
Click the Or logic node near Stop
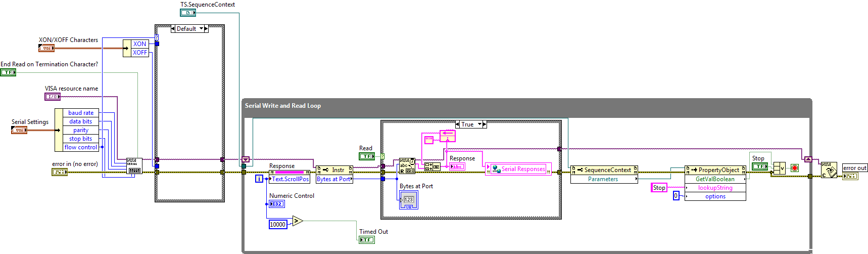point(780,168)
